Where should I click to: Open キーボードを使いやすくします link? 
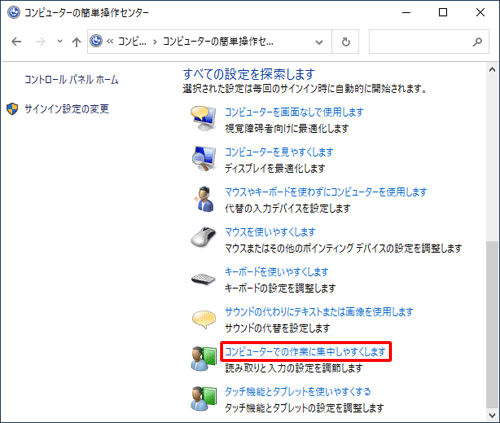point(276,272)
